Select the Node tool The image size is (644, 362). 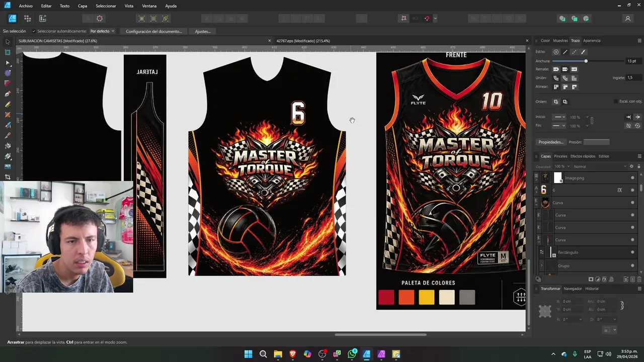click(x=8, y=63)
